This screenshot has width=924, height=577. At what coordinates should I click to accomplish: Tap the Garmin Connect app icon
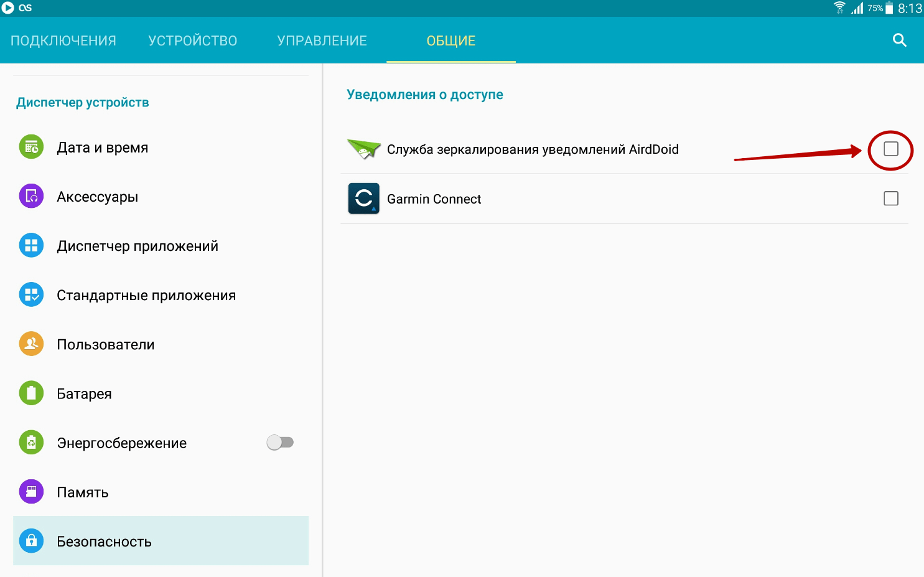click(363, 199)
